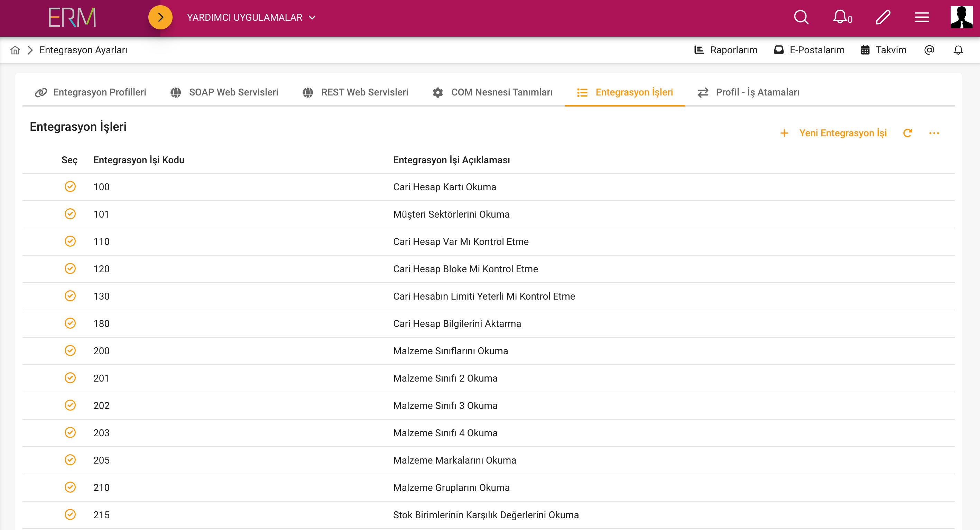Viewport: 980px width, 530px height.
Task: Check the select circle for code 205
Action: point(70,460)
